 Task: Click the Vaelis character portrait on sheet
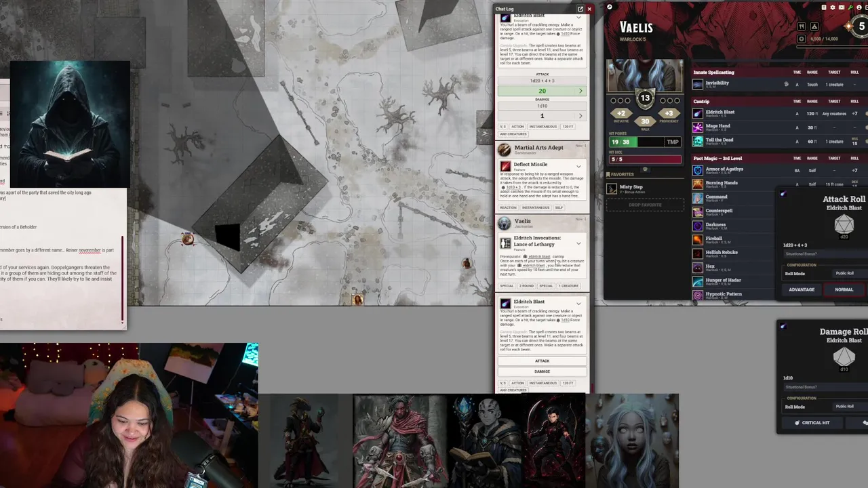[645, 75]
